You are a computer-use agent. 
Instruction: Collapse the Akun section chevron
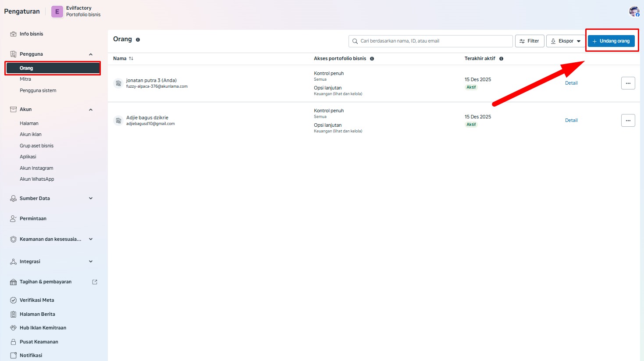click(x=91, y=110)
